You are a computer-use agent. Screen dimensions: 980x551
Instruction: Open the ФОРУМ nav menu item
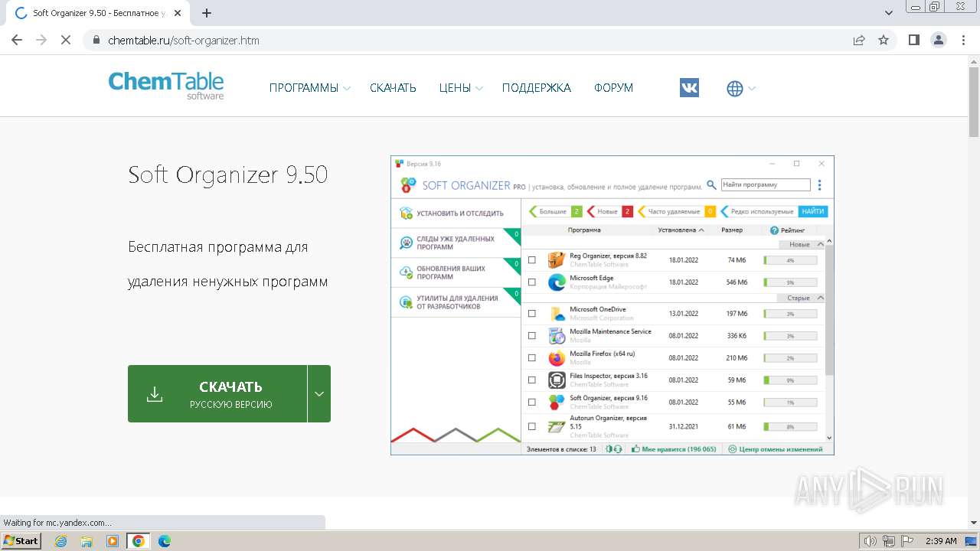coord(613,88)
